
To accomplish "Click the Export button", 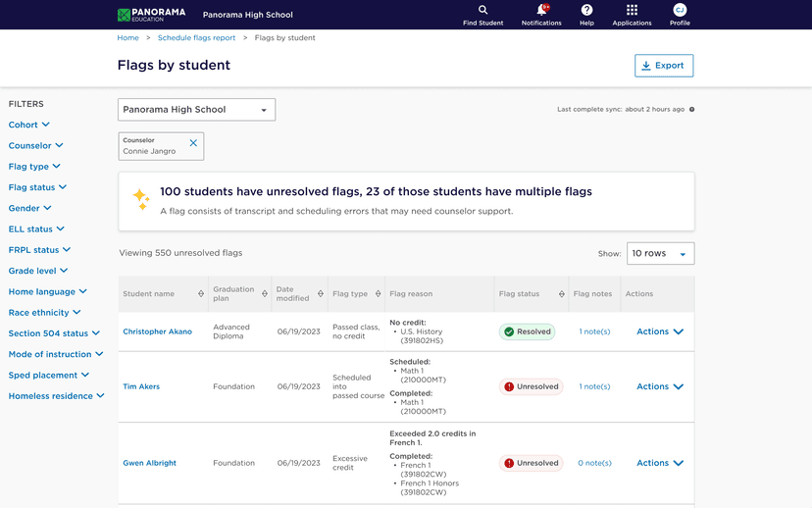I will (664, 66).
